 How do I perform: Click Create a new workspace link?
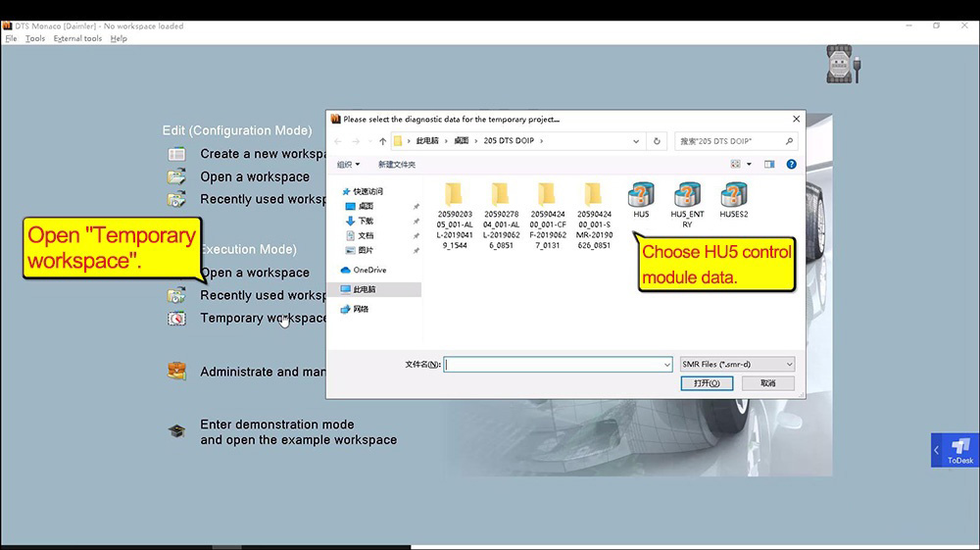(x=263, y=154)
